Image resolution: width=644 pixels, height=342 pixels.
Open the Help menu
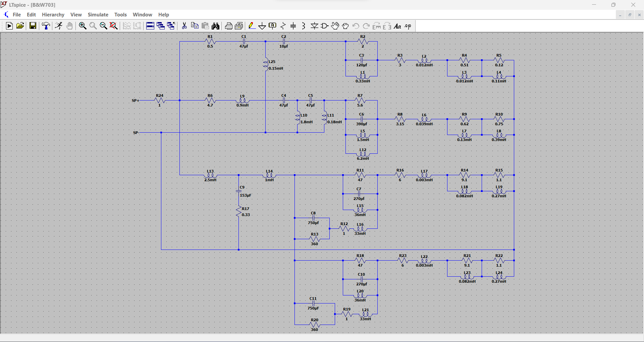click(164, 15)
